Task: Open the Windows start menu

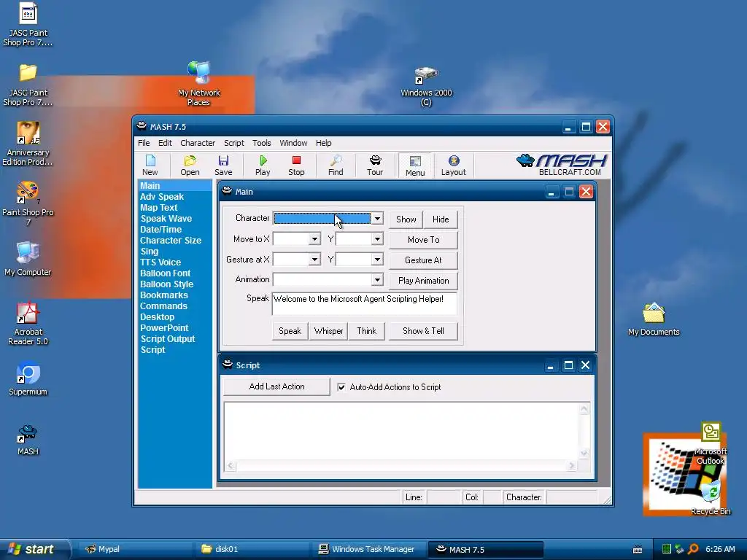Action: coord(34,549)
